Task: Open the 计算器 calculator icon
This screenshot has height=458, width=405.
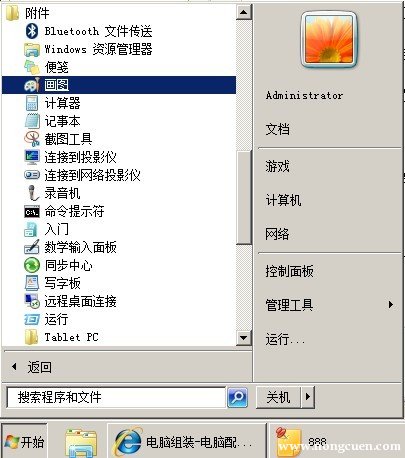Action: pos(32,103)
